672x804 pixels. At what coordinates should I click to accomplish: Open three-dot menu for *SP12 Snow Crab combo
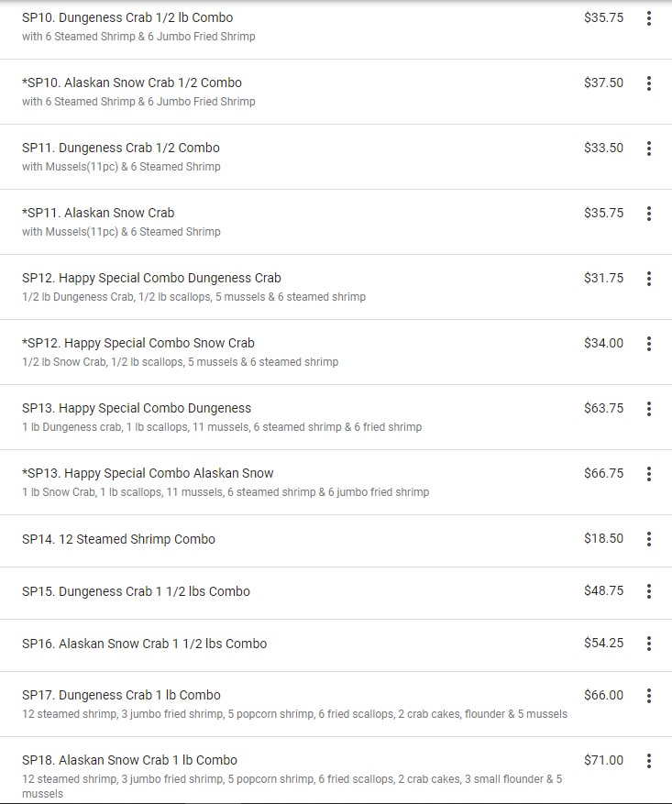[x=649, y=344]
